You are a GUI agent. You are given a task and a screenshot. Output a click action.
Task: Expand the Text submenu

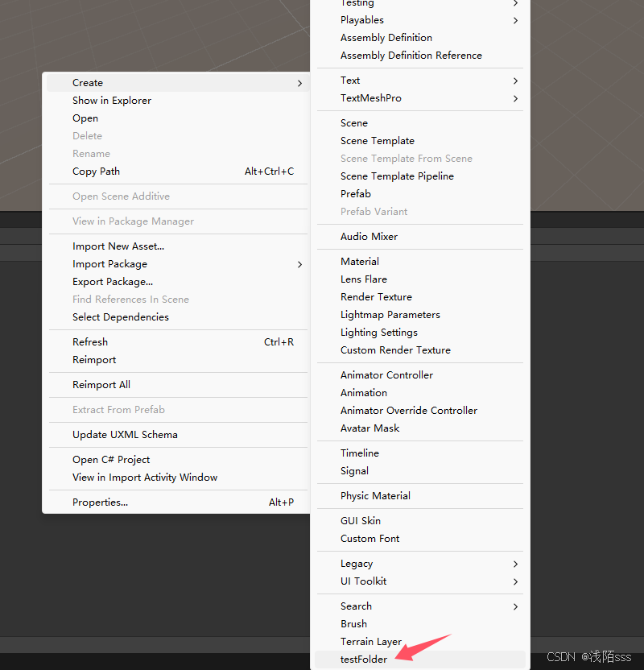pos(420,81)
